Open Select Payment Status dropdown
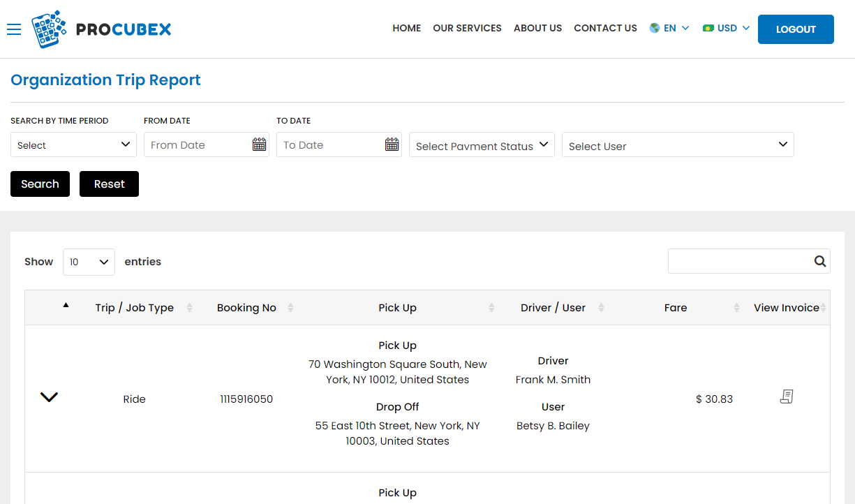This screenshot has height=504, width=855. click(x=482, y=144)
